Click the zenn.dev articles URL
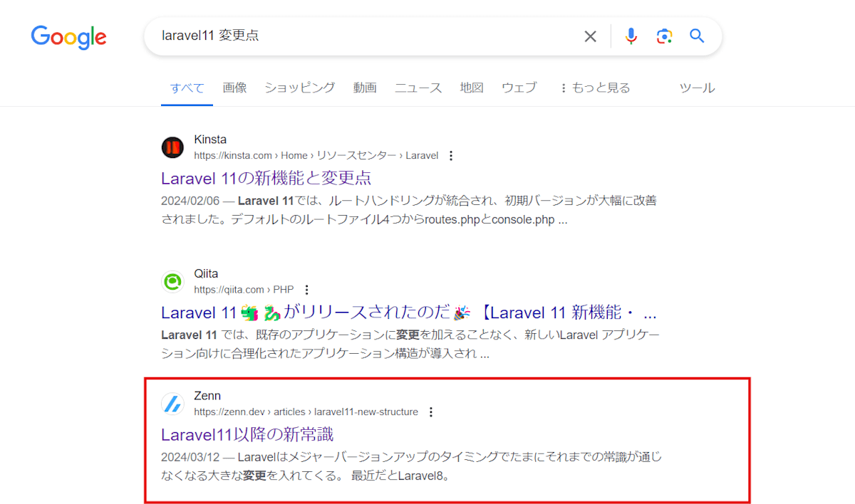 point(306,412)
